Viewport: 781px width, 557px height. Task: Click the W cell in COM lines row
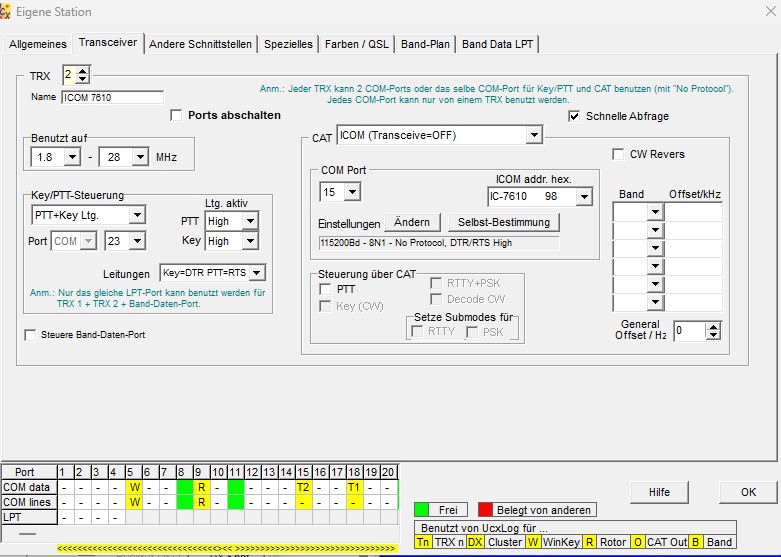coord(133,502)
